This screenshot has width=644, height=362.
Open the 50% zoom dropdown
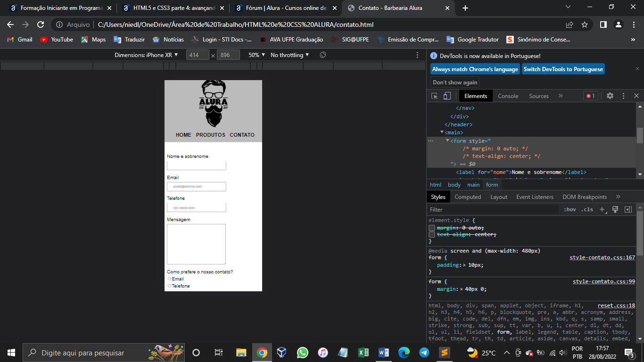[x=257, y=55]
